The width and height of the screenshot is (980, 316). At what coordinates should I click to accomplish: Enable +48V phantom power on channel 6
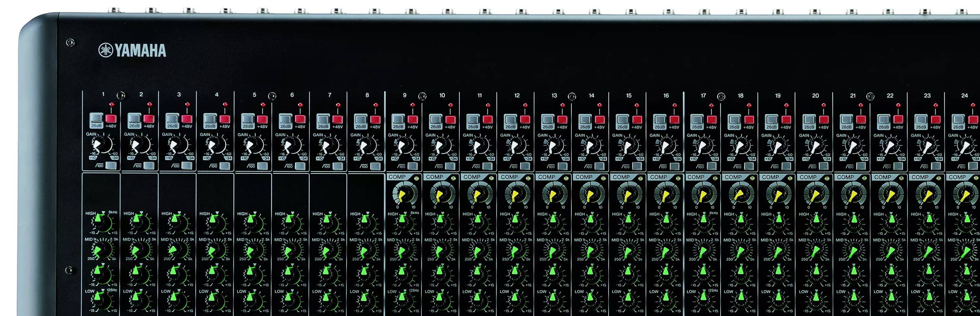click(x=300, y=119)
